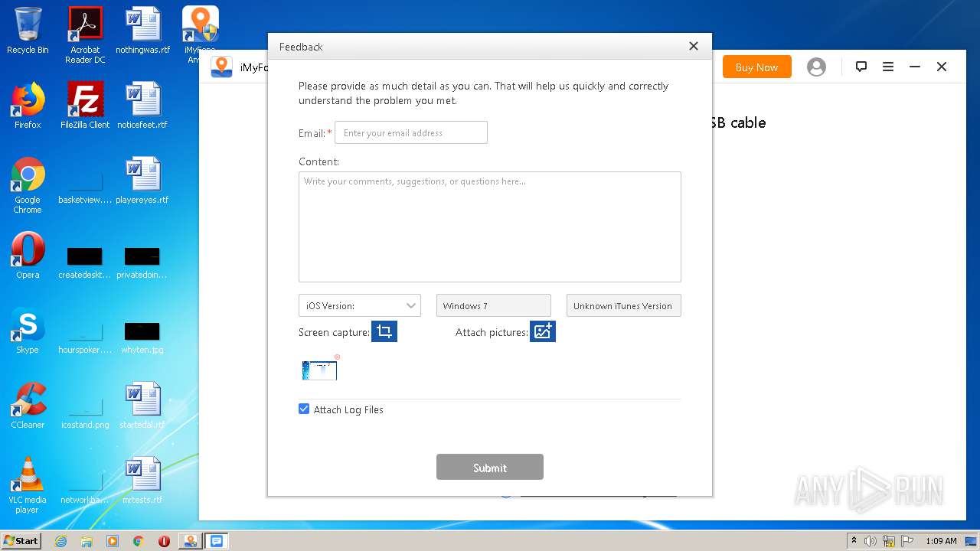Open media player taskbar icon
Screen dimensions: 980x551
(x=113, y=541)
